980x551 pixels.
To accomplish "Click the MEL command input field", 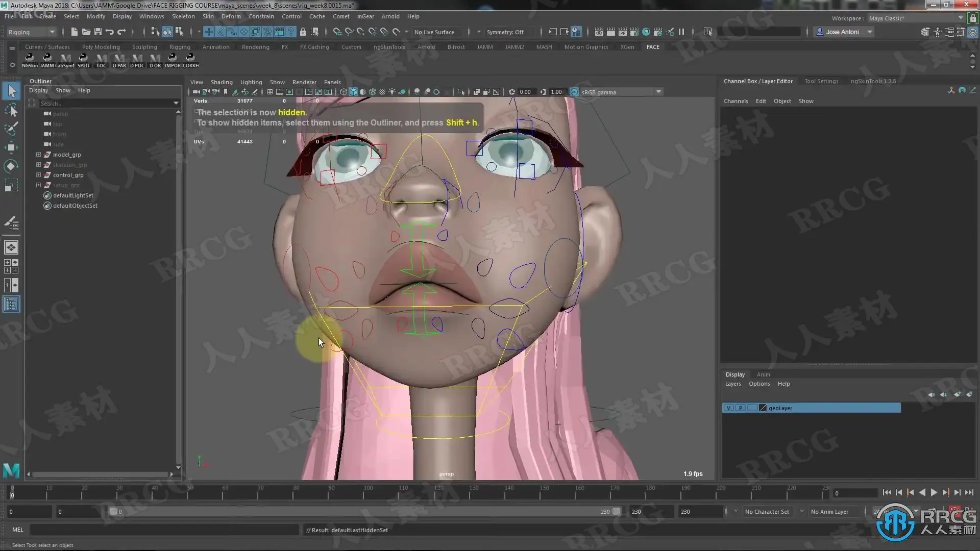I will click(163, 530).
